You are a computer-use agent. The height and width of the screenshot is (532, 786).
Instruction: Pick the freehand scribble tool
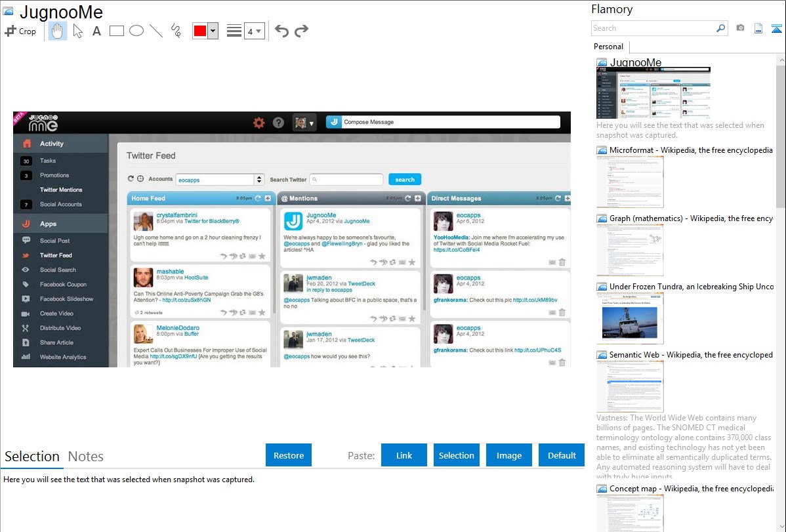[176, 31]
